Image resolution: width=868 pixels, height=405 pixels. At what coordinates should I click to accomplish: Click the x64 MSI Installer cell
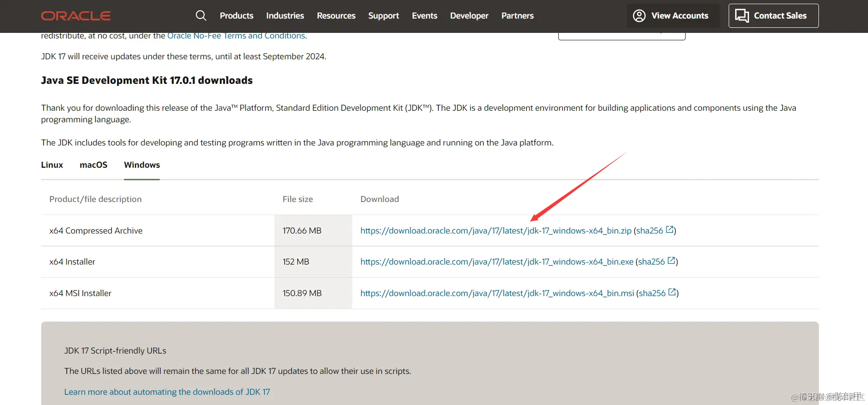pyautogui.click(x=81, y=293)
